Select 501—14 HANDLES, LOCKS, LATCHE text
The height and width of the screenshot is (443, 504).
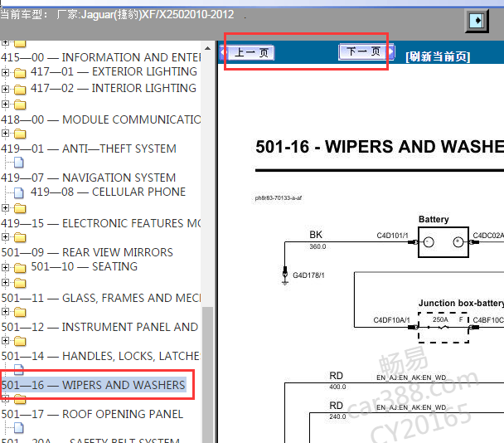101,356
